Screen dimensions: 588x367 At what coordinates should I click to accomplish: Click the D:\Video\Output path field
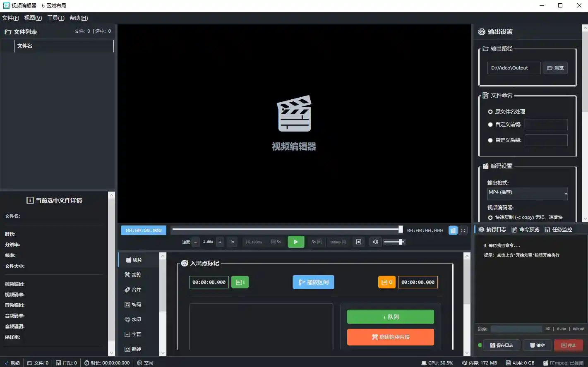(x=514, y=68)
